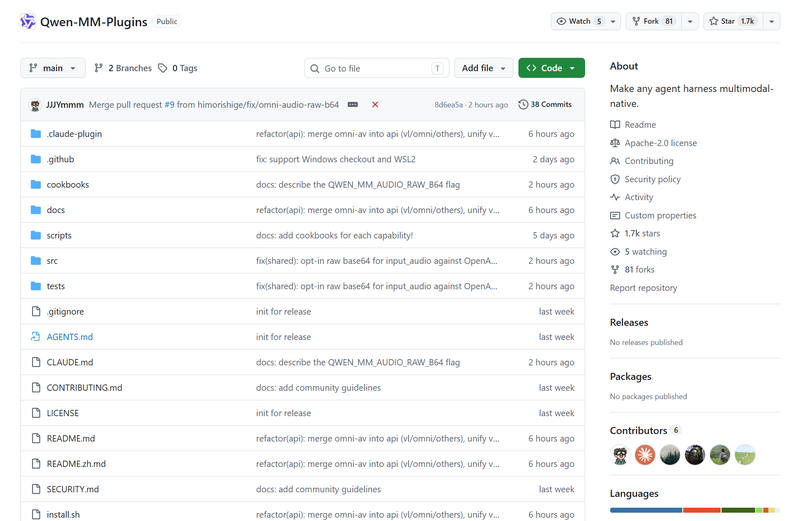Open the README.zh.md file
This screenshot has width=800, height=521.
pos(76,464)
